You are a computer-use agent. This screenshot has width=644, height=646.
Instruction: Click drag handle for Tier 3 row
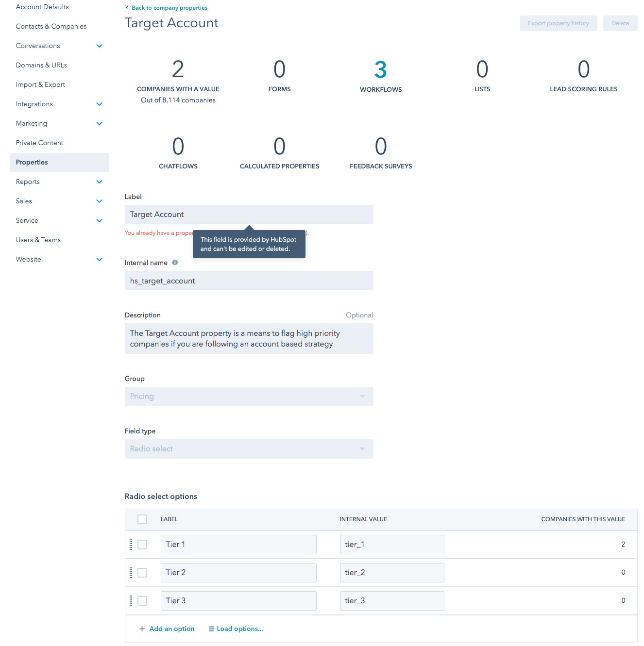[131, 601]
